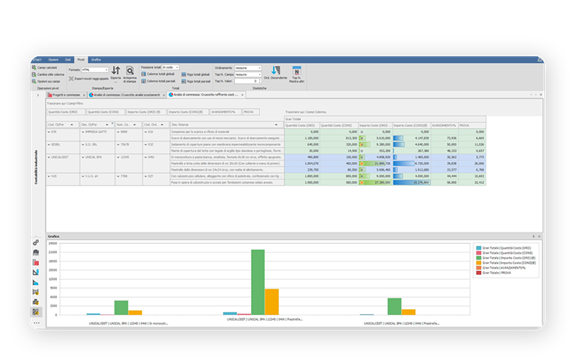This screenshot has height=362, width=576.
Task: Click the Quantità Costo (ORD) legend swatch
Action: point(478,248)
